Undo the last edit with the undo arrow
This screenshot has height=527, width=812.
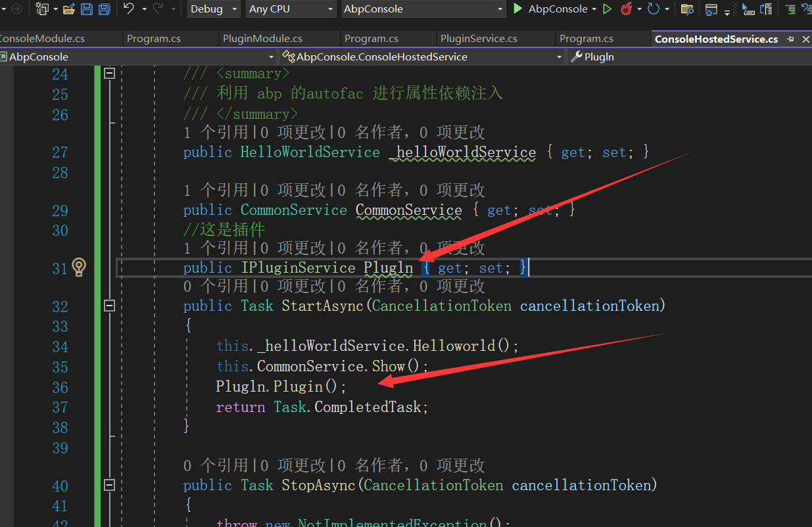pos(129,9)
